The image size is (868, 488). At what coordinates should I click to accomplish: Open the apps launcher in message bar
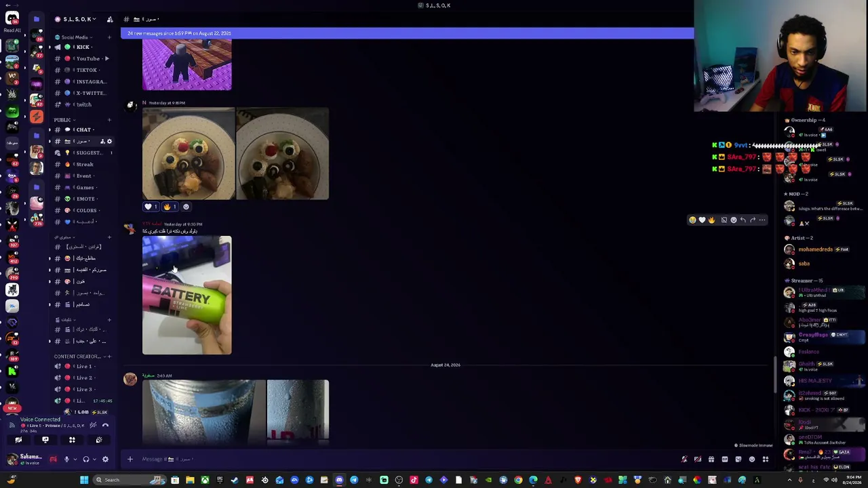(x=766, y=459)
